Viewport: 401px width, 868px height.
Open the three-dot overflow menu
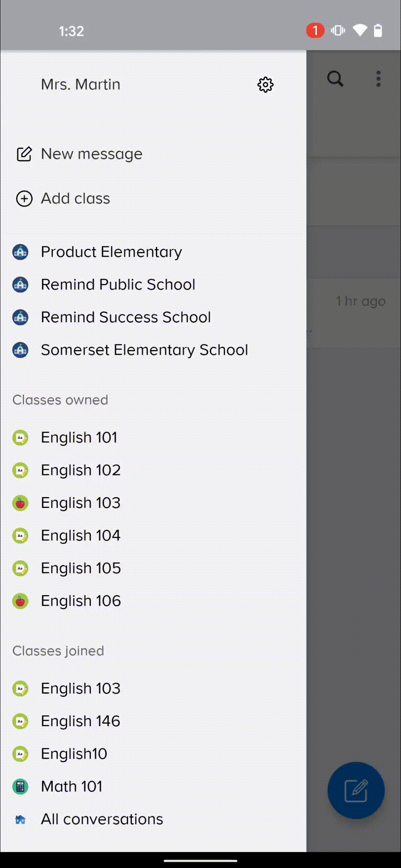point(378,79)
